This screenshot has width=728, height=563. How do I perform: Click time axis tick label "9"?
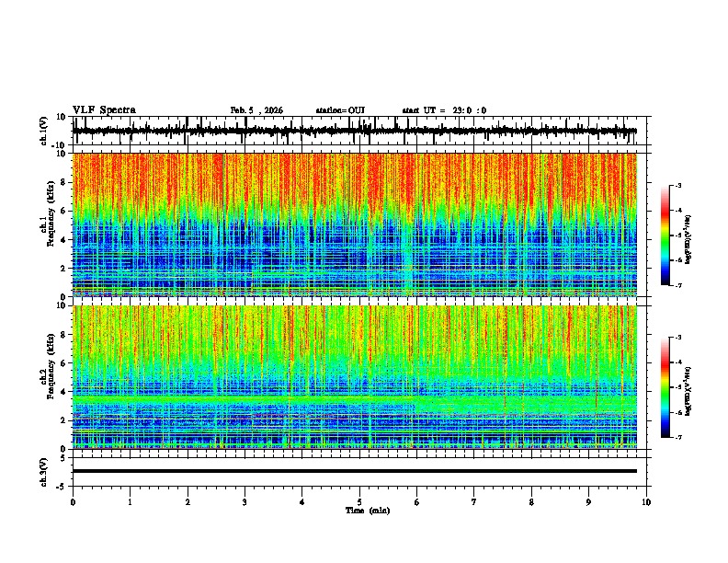tap(588, 502)
